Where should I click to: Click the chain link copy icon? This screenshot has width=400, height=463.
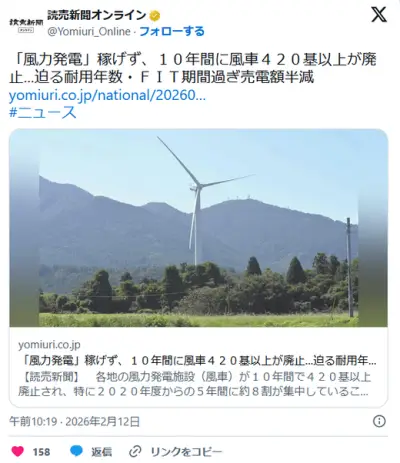pos(135,452)
